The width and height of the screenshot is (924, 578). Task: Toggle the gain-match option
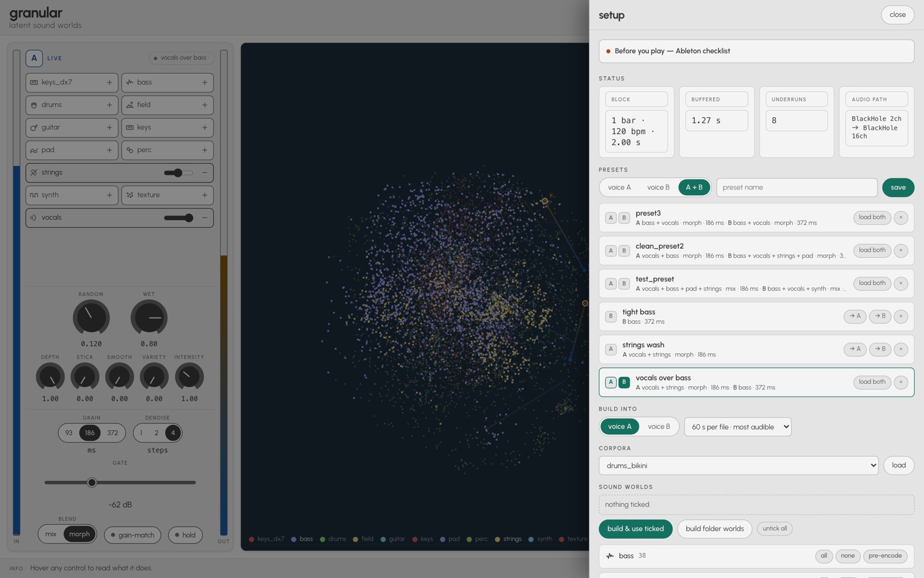pyautogui.click(x=132, y=535)
